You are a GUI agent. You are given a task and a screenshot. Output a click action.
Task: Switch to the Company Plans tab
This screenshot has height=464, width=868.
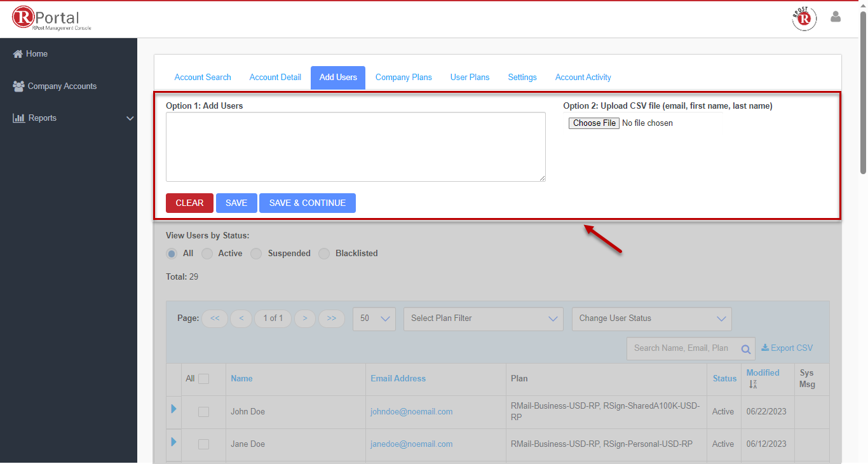403,78
